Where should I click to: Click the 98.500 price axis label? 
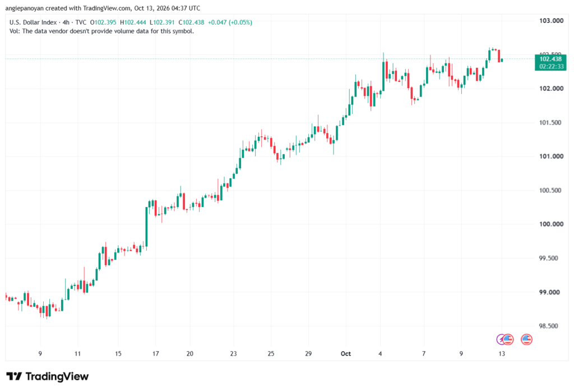pyautogui.click(x=549, y=326)
